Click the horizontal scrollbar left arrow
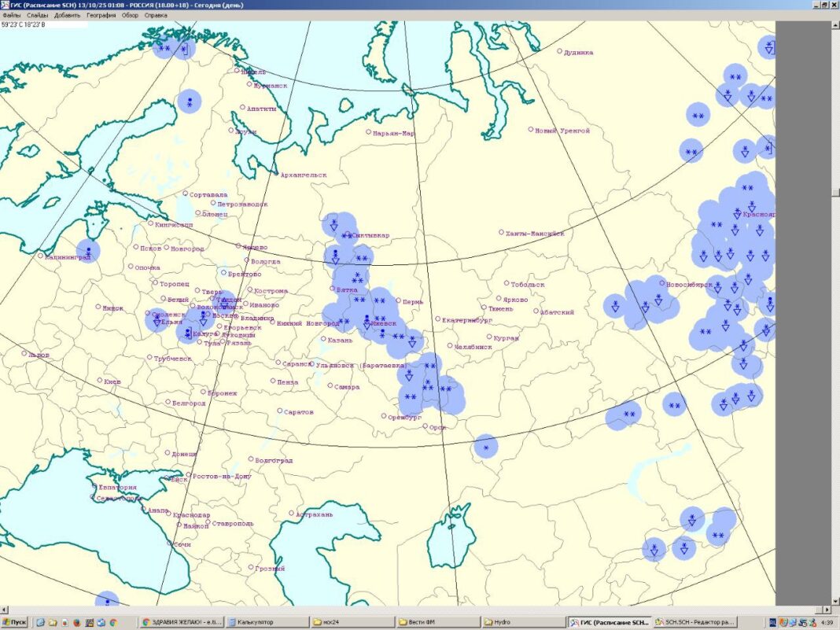Viewport: 840px width, 630px height. click(x=5, y=610)
